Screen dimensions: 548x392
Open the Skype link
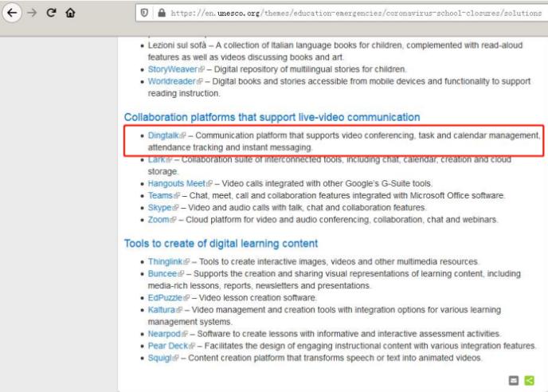(160, 208)
